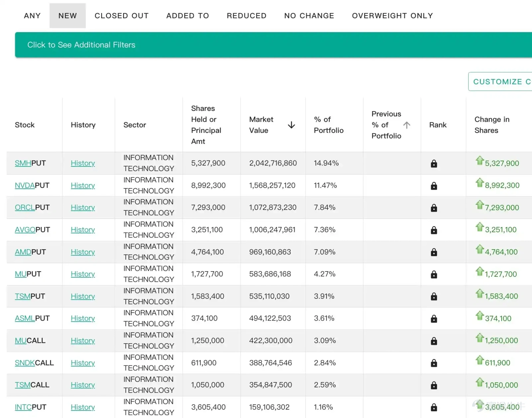Click the lock icon in SMH PUT row
Viewport: 532px width, 418px height.
point(434,163)
